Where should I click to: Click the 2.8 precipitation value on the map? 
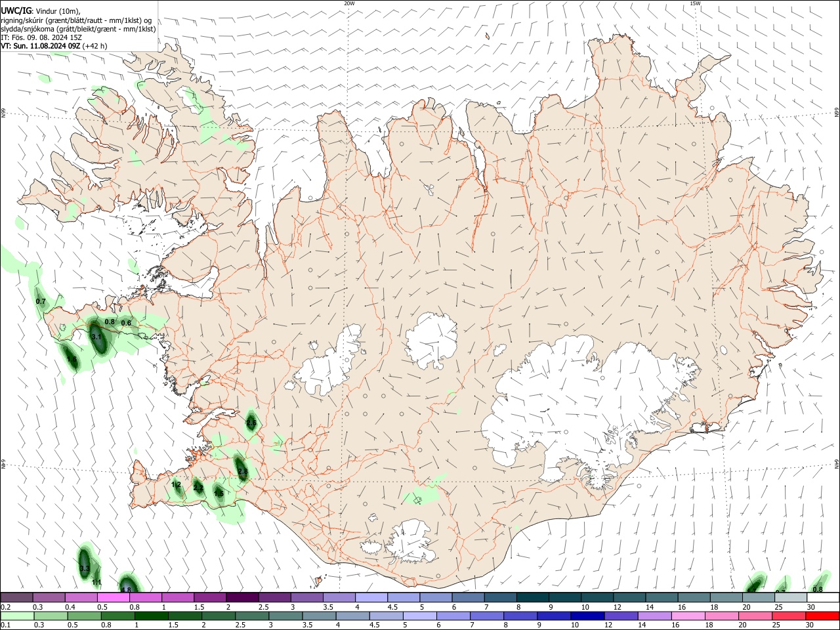[243, 471]
